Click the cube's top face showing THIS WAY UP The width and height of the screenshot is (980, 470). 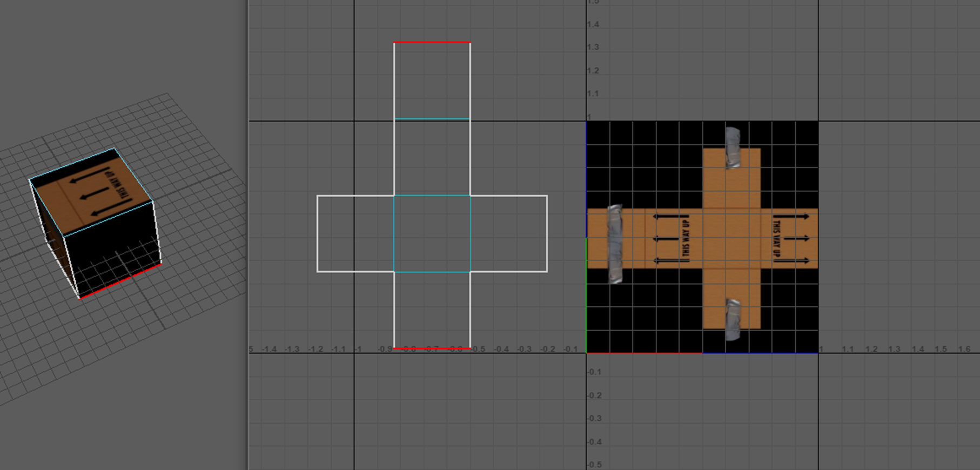91,191
